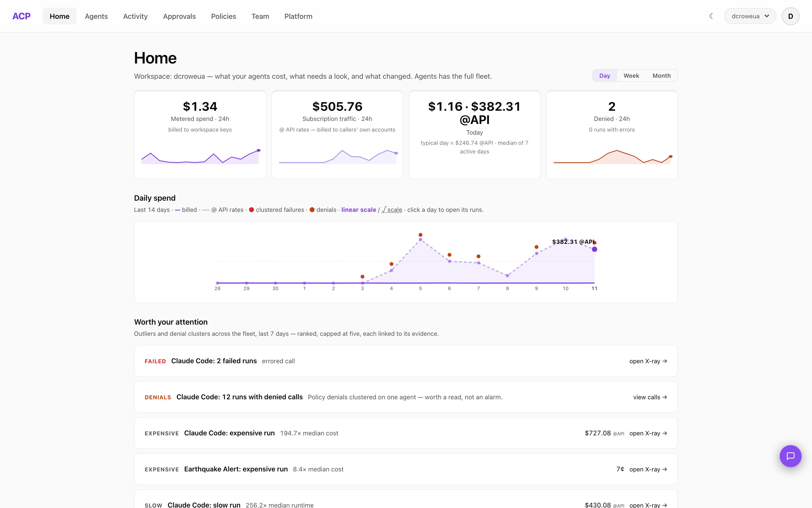This screenshot has height=508, width=812.
Task: Toggle dark mode moon icon
Action: tap(711, 16)
